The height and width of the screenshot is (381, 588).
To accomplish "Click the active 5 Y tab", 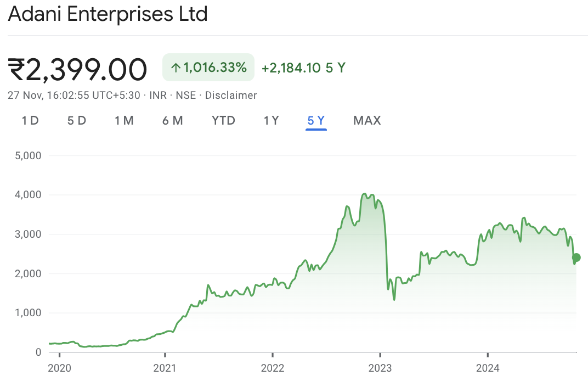I will (x=316, y=121).
